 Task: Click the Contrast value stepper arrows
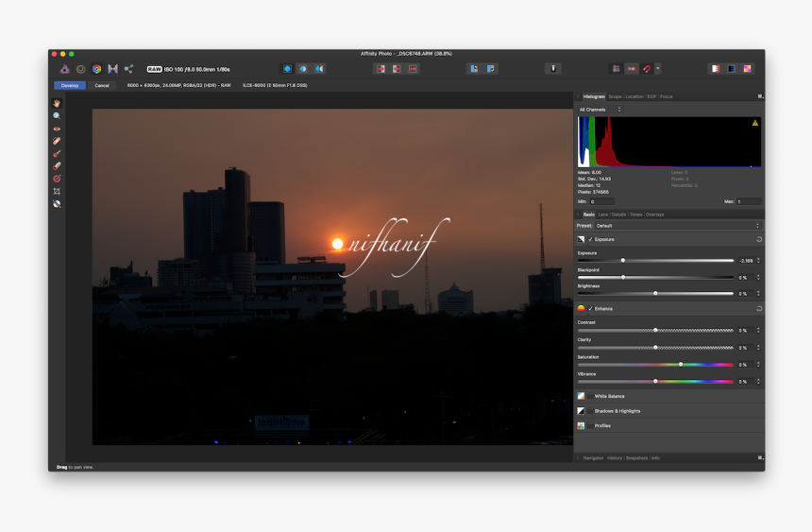tap(759, 331)
